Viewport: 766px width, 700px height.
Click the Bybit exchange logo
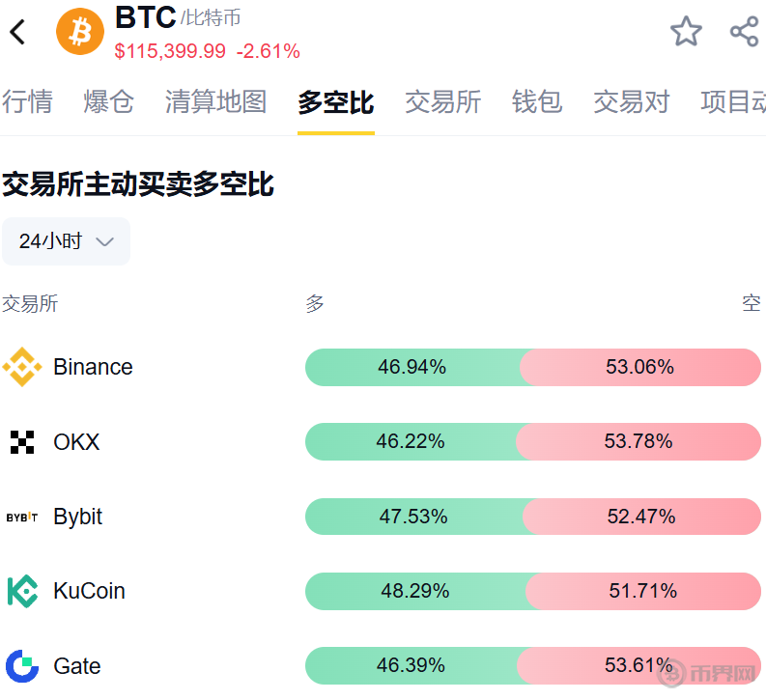[x=22, y=518]
